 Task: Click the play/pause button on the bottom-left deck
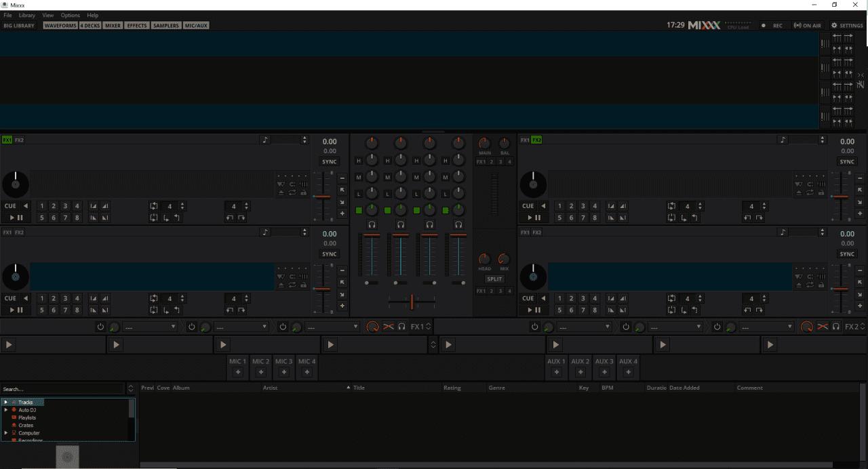pyautogui.click(x=16, y=310)
